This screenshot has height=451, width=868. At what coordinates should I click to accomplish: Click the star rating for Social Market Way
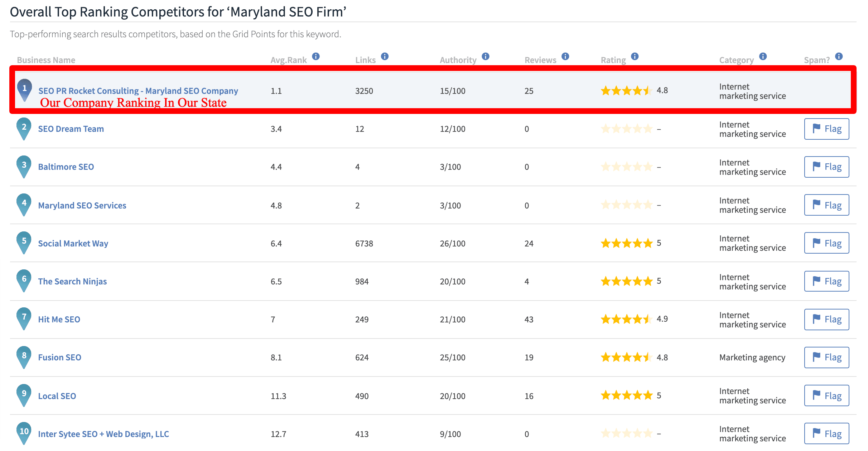(x=627, y=243)
